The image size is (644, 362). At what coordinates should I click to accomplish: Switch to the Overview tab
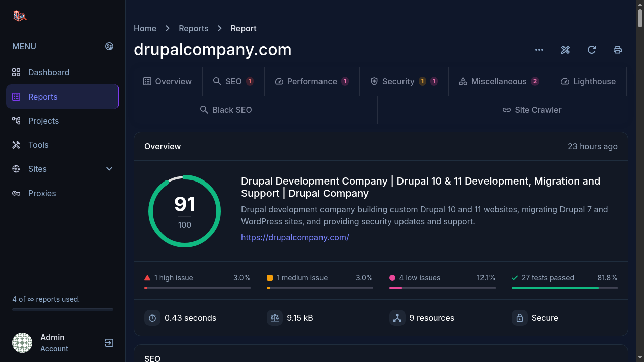click(x=168, y=81)
